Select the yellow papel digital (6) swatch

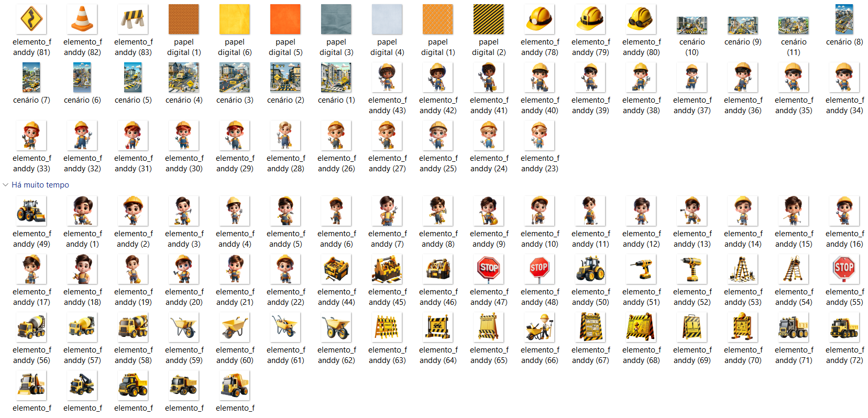point(235,19)
